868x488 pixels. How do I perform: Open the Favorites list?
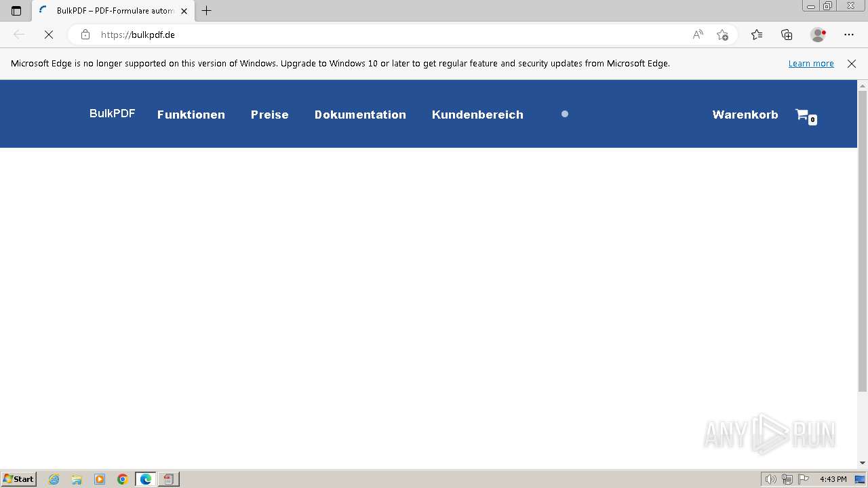click(x=757, y=35)
